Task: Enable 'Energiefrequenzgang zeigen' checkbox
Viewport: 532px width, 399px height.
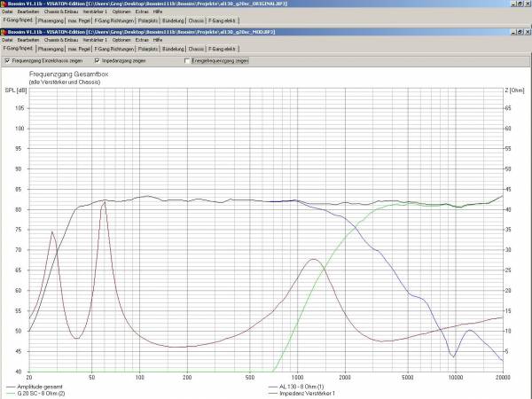Action: click(187, 61)
